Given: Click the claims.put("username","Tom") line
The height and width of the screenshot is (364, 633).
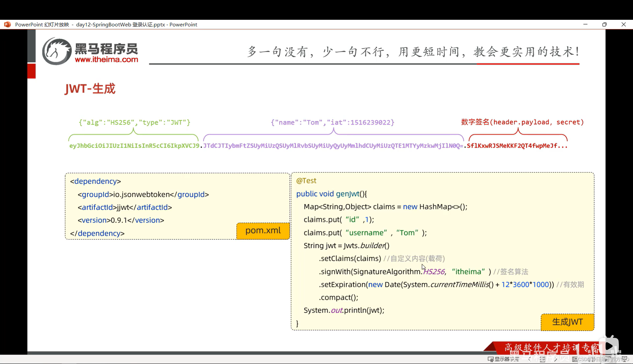Looking at the screenshot, I should pos(365,233).
